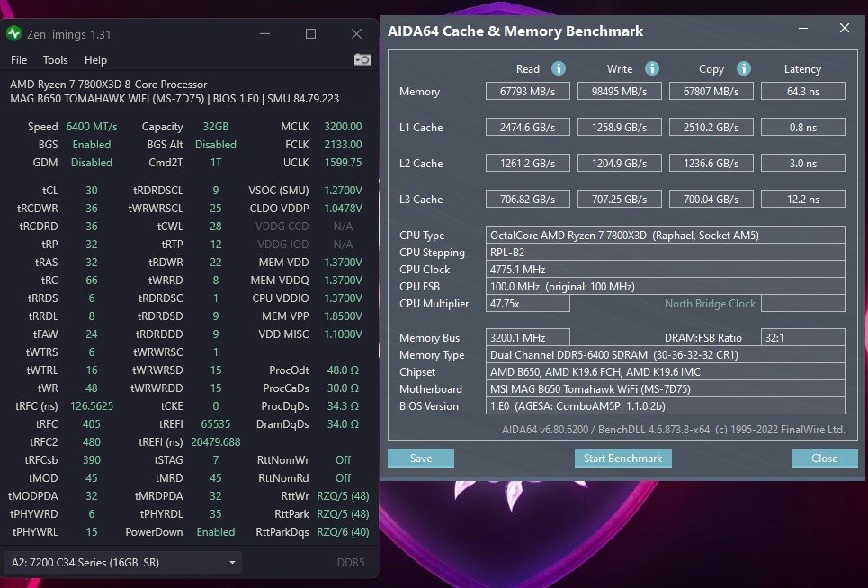Open the File menu in ZenTimings
This screenshot has height=588, width=868.
[x=19, y=59]
